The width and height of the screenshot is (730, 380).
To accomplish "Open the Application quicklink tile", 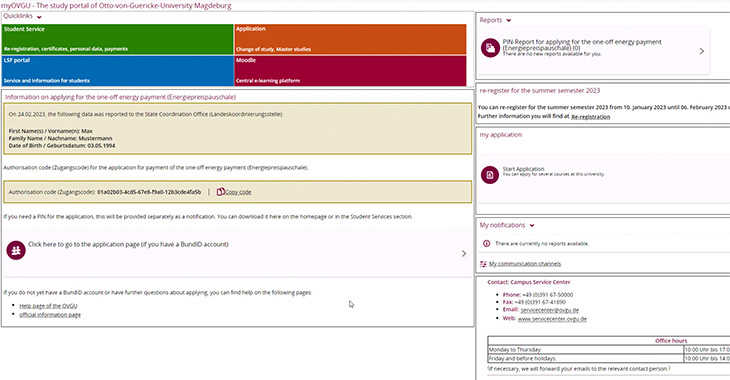I will 350,39.
